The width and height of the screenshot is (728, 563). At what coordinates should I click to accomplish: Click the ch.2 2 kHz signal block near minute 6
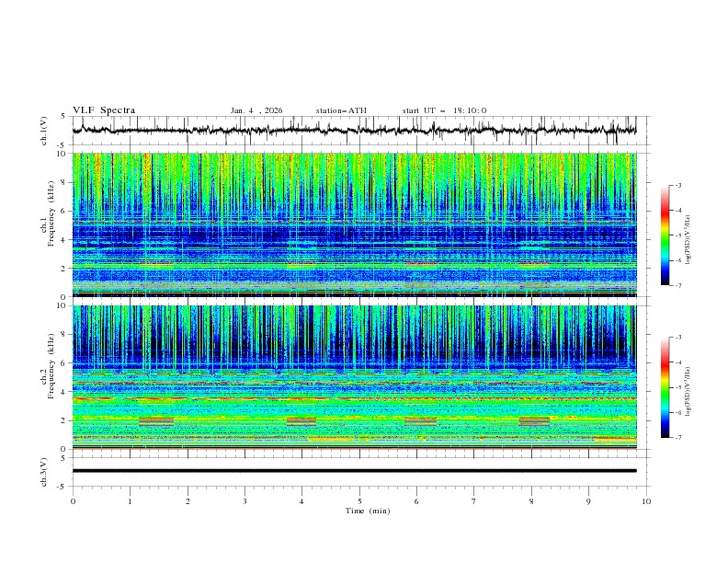click(x=421, y=421)
